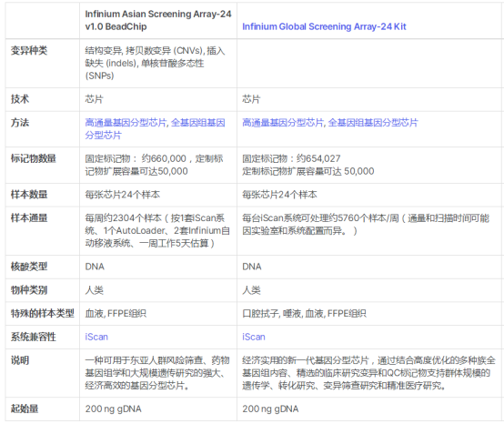
Task: Click the iScan link under Asian Screening Array
Action: (96, 337)
